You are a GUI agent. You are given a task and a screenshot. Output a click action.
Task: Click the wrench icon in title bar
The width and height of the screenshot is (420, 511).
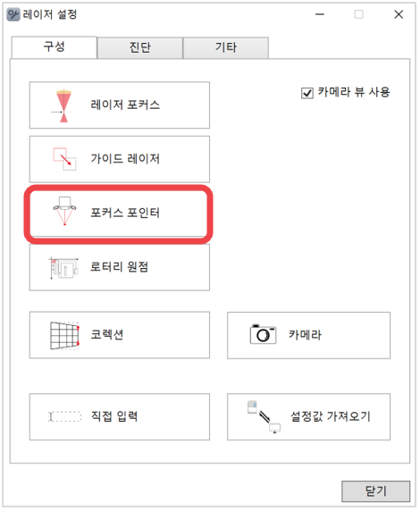pos(13,14)
